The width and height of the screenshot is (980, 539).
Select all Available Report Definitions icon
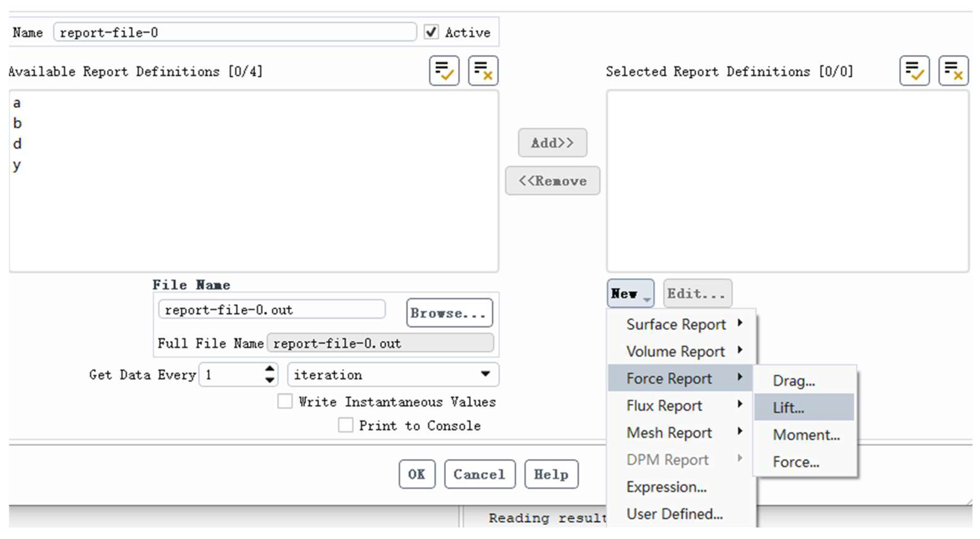pyautogui.click(x=444, y=71)
